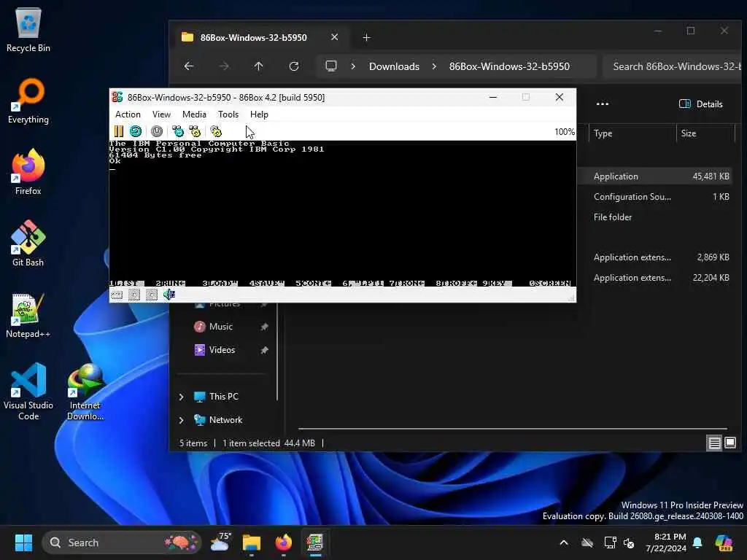Refresh the File Explorer folder view
Image resolution: width=747 pixels, height=560 pixels.
click(x=294, y=66)
